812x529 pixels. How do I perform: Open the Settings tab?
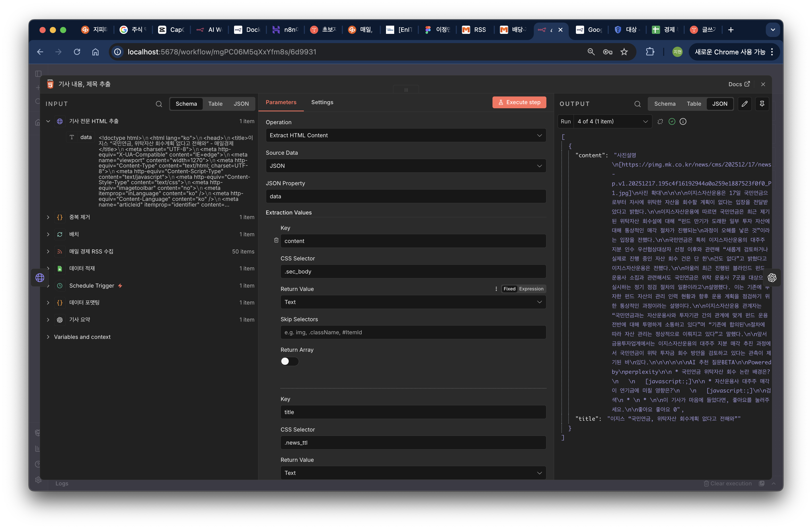(x=322, y=102)
